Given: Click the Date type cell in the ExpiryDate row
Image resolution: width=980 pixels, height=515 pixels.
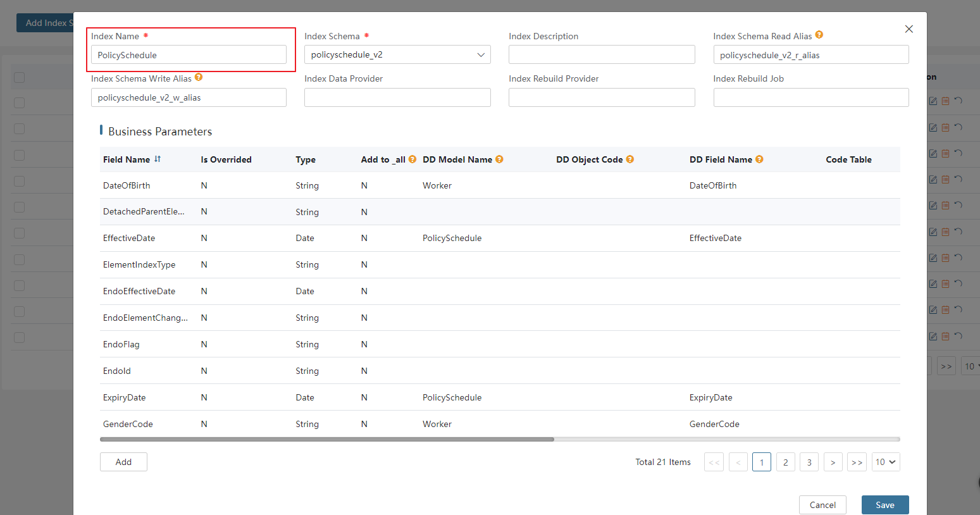Looking at the screenshot, I should [305, 397].
